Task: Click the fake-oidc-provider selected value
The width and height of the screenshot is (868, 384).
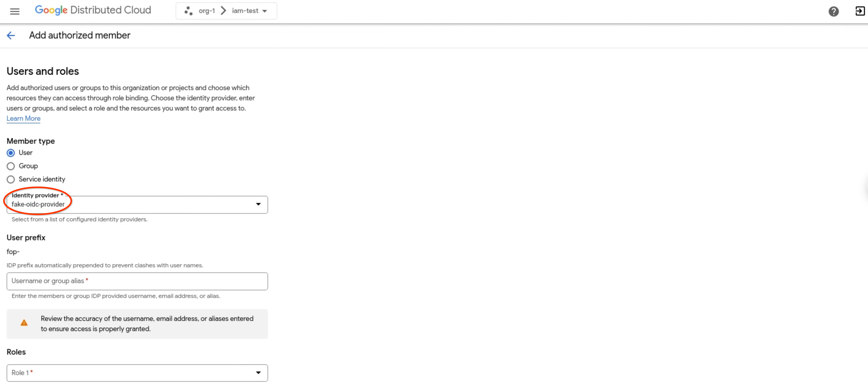Action: (x=38, y=205)
